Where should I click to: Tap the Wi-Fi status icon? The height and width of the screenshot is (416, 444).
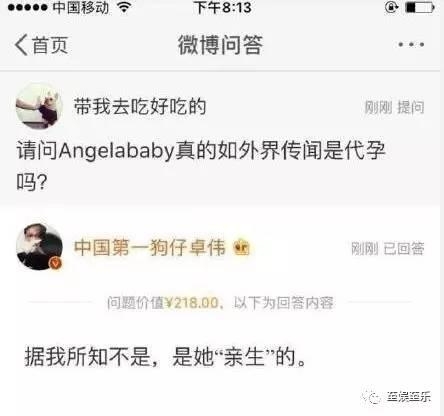pyautogui.click(x=124, y=7)
